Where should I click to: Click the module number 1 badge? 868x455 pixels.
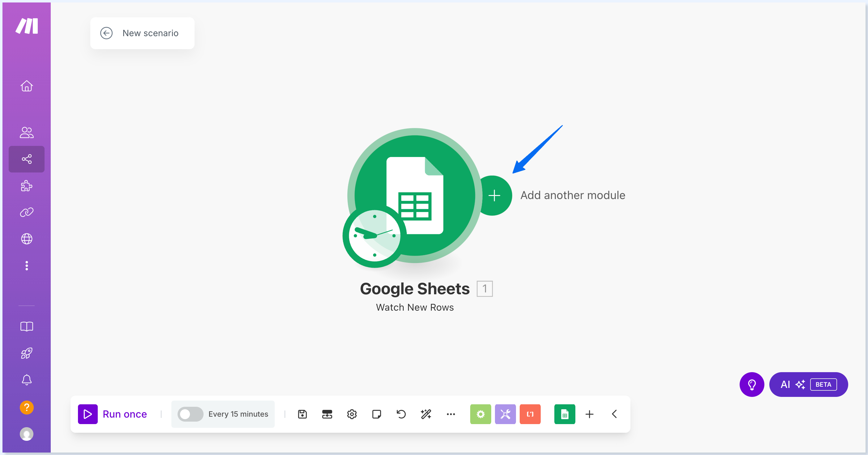click(x=484, y=289)
